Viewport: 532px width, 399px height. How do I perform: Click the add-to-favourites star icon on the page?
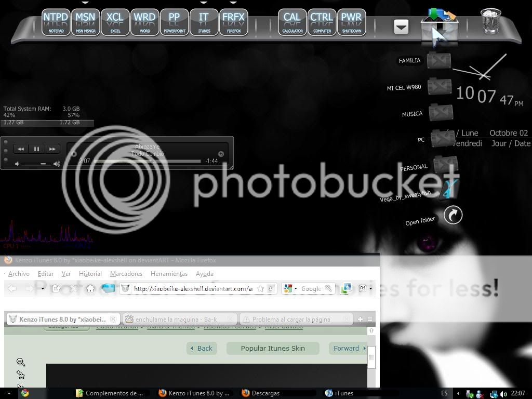coord(21,375)
